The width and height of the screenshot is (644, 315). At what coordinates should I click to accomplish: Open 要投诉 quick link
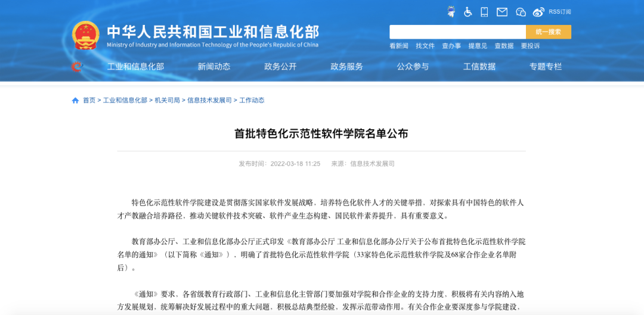530,46
